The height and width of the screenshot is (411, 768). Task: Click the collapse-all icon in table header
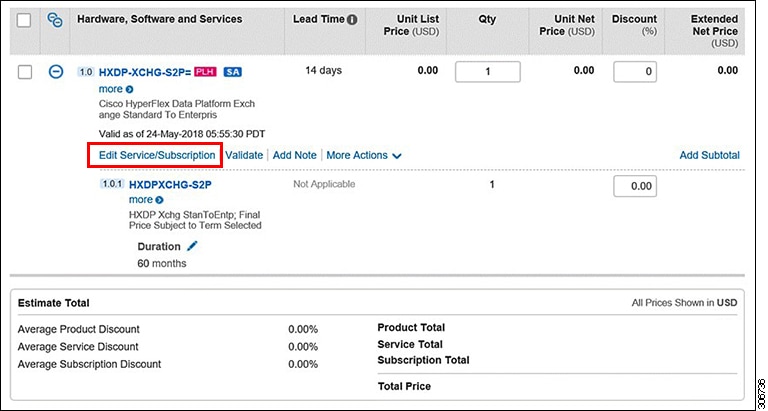pyautogui.click(x=54, y=20)
